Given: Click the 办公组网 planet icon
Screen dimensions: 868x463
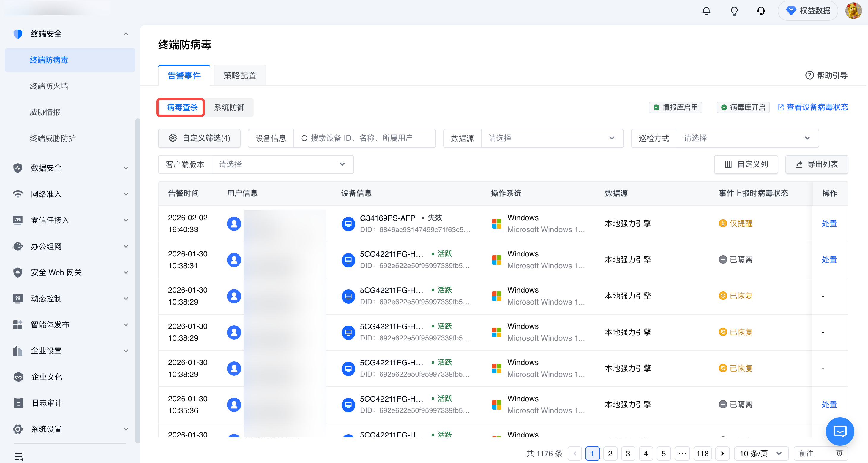Looking at the screenshot, I should click(18, 246).
